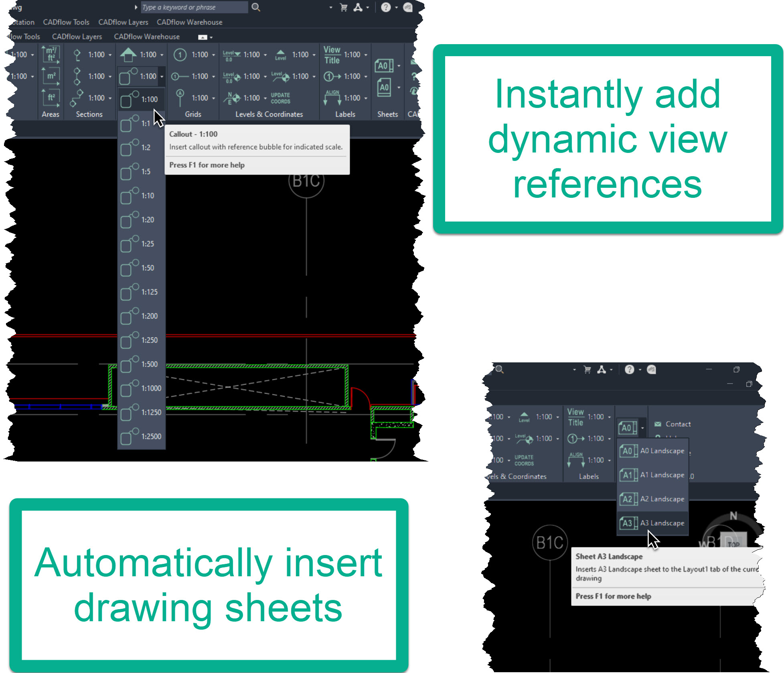Viewport: 784px width, 673px height.
Task: Open the CADflow Layers ribbon tab
Action: pyautogui.click(x=77, y=37)
